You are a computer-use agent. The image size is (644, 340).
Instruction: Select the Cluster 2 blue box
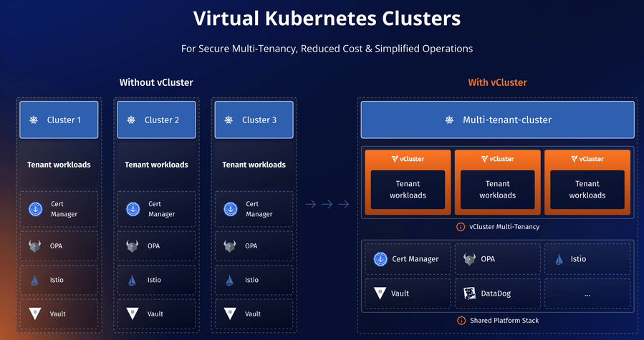tap(156, 120)
